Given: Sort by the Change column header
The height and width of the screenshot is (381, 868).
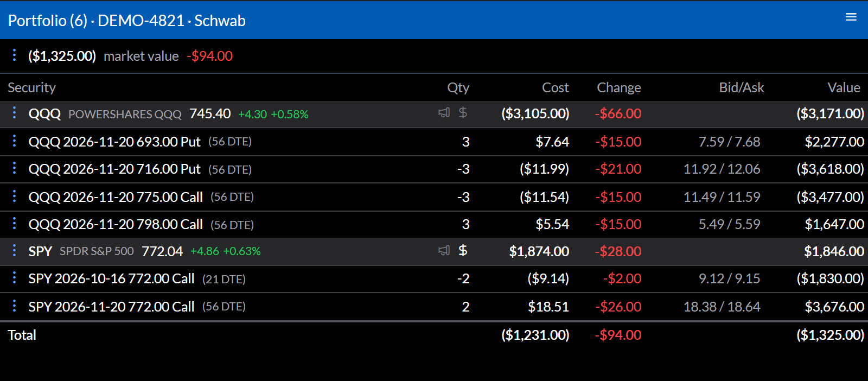Looking at the screenshot, I should tap(619, 87).
